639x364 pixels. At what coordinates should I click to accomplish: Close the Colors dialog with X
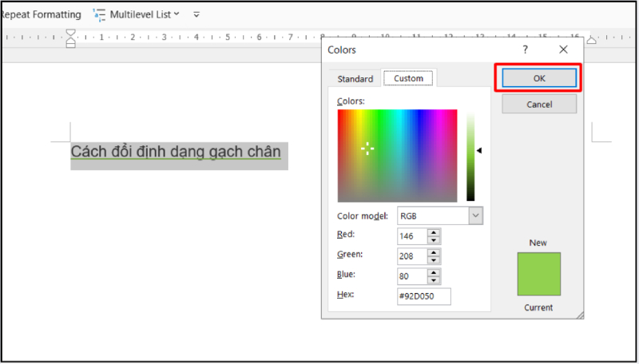click(x=563, y=49)
